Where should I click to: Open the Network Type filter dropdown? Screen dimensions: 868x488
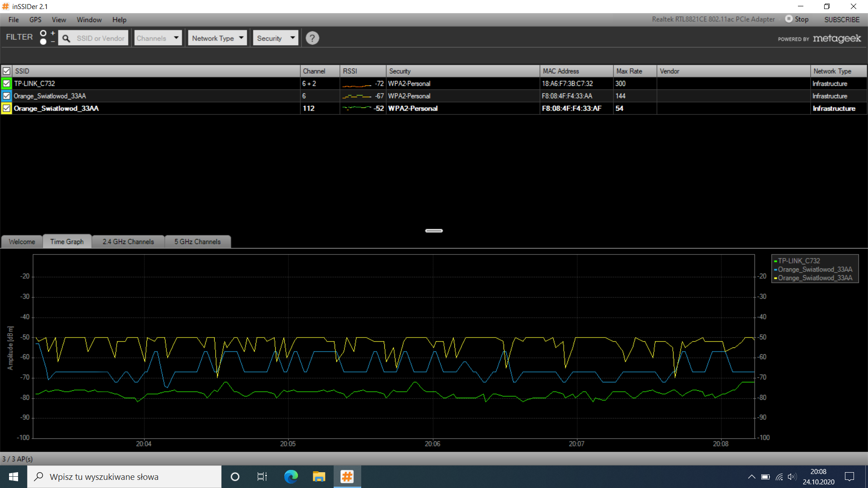pos(217,38)
